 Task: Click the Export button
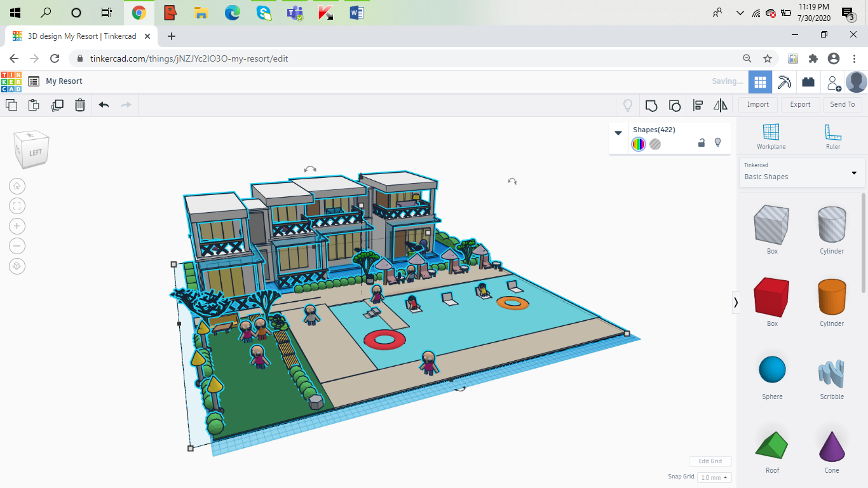coord(800,105)
